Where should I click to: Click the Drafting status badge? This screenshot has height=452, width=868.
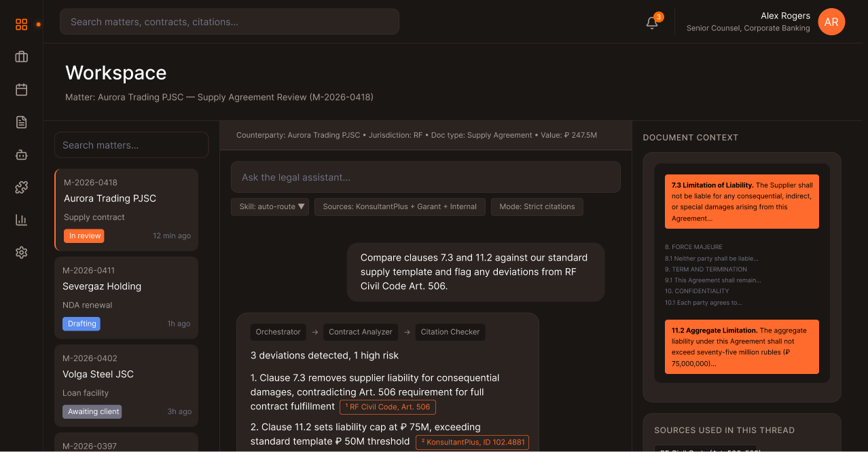82,324
